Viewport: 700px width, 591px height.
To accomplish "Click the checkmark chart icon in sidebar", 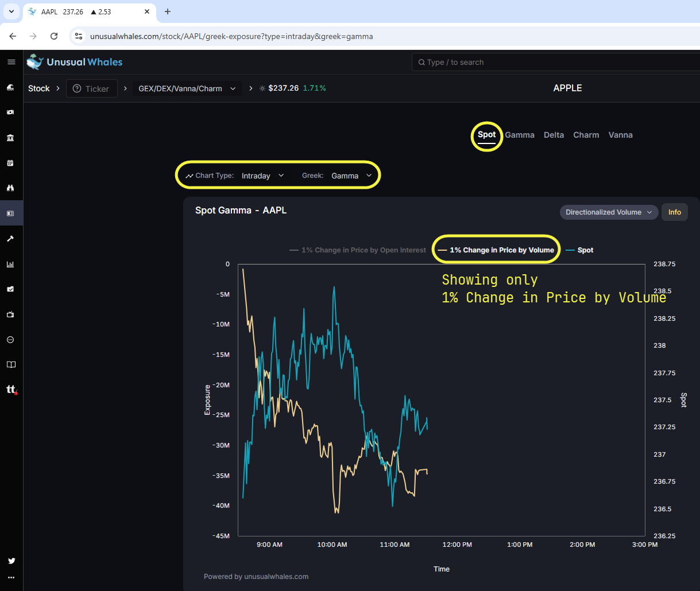I will click(x=10, y=289).
